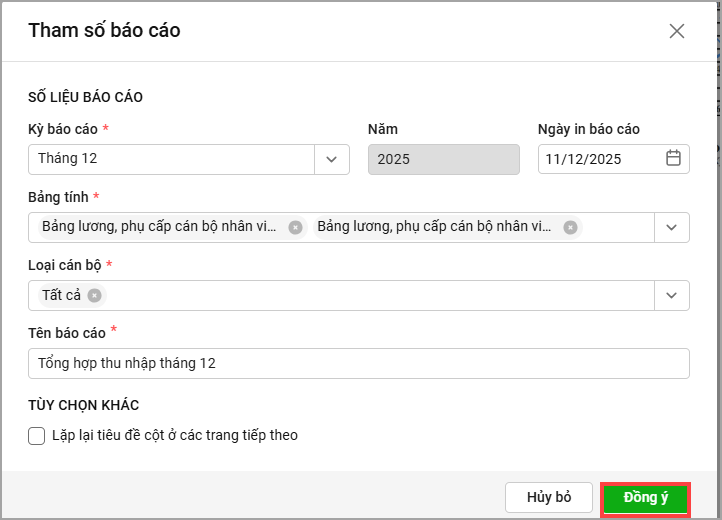722x520 pixels.
Task: Click the Tên báo cáo text field
Action: [359, 363]
